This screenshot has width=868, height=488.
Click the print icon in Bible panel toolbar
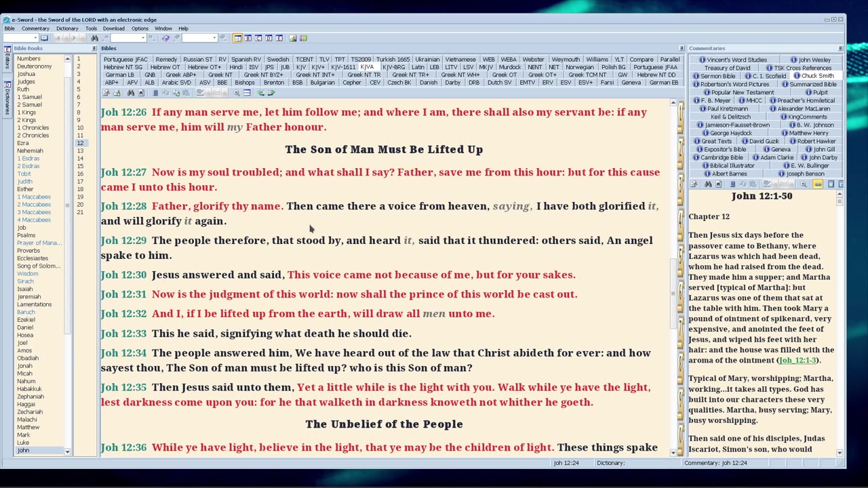117,92
